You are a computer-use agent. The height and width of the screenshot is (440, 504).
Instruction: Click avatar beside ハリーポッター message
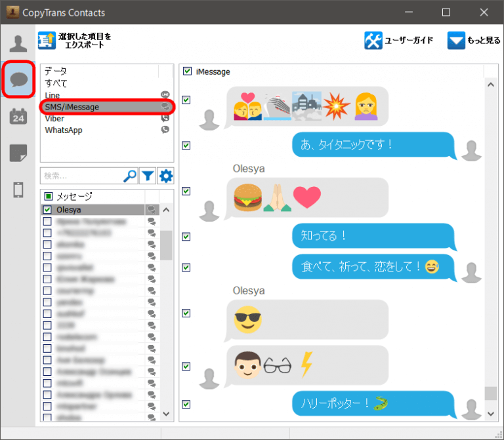point(472,409)
